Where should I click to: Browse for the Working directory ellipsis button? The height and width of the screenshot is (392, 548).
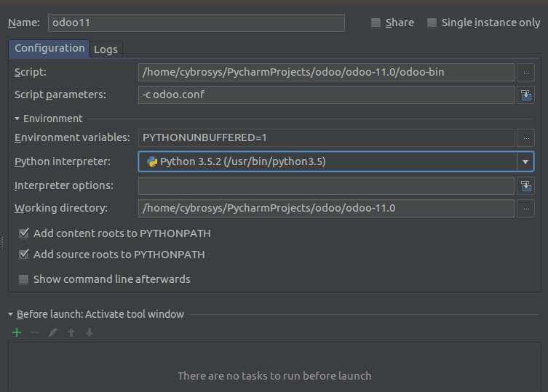(526, 209)
